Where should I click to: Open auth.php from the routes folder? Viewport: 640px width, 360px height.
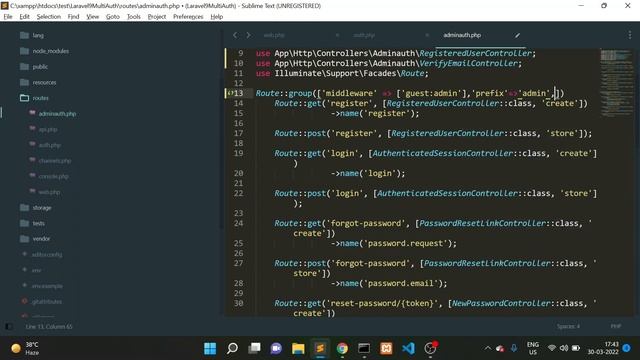[49, 145]
